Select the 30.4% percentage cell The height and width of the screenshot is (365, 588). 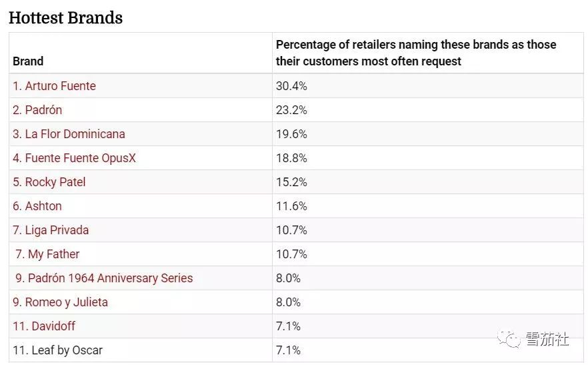coord(291,86)
